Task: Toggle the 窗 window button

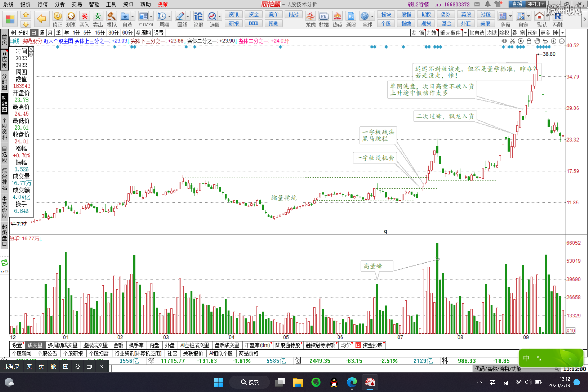Action: pos(523,33)
